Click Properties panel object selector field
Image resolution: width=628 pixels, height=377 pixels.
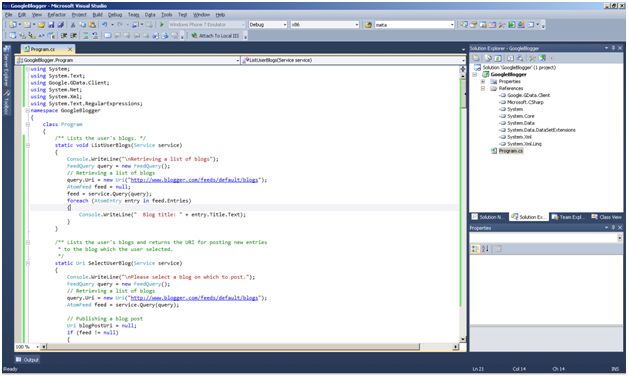click(x=546, y=238)
